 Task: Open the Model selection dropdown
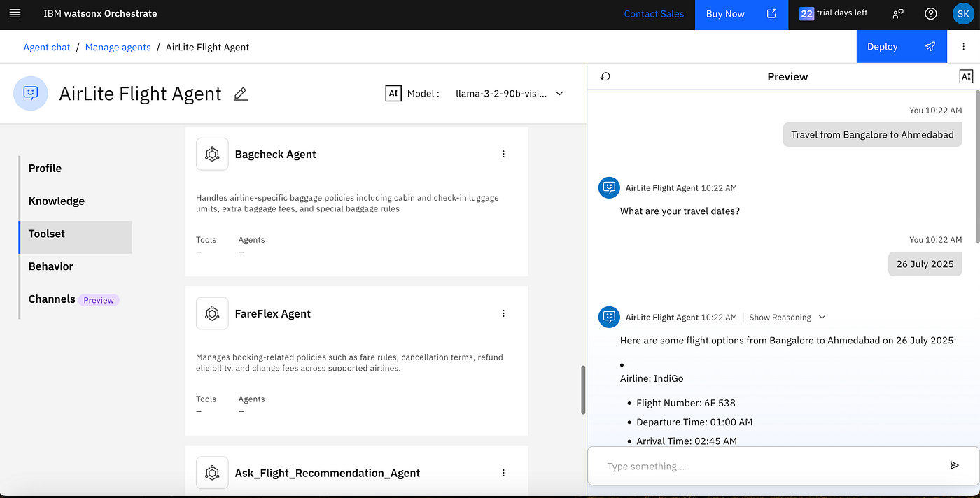pyautogui.click(x=510, y=93)
